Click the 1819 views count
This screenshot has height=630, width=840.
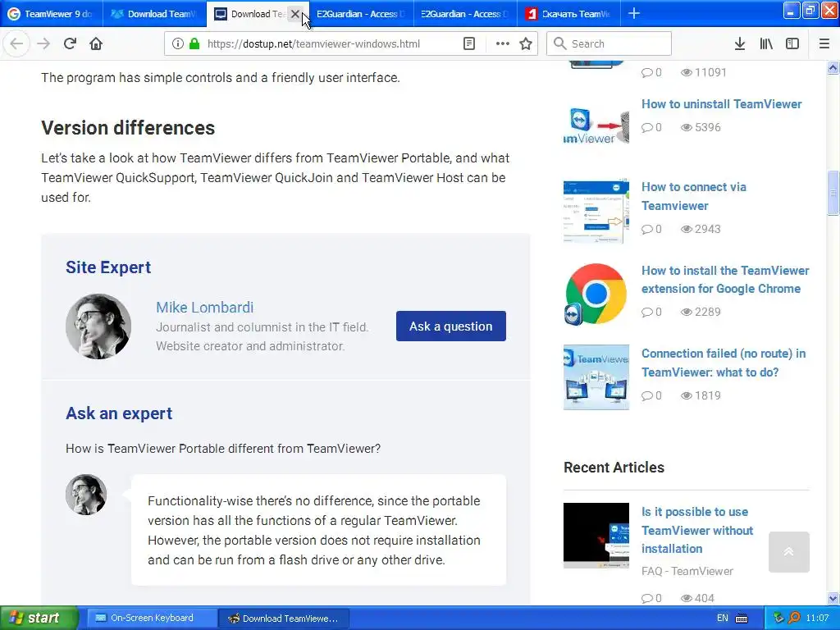pyautogui.click(x=708, y=396)
